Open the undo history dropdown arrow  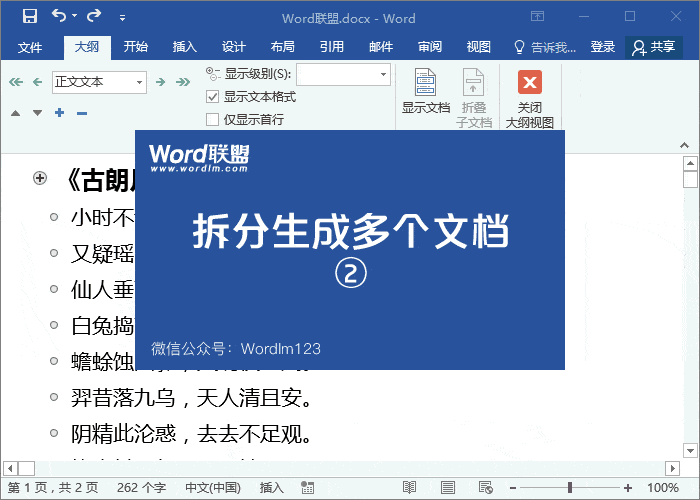tap(75, 16)
